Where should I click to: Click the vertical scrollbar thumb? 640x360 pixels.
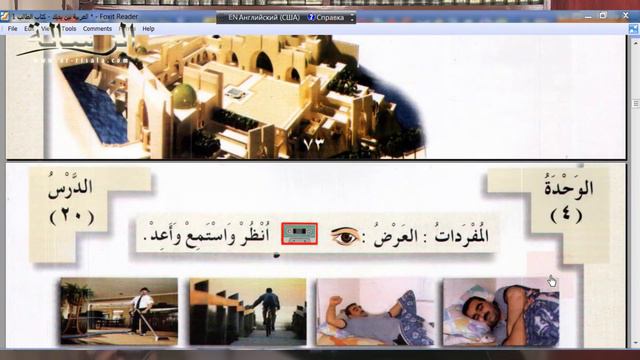click(636, 104)
